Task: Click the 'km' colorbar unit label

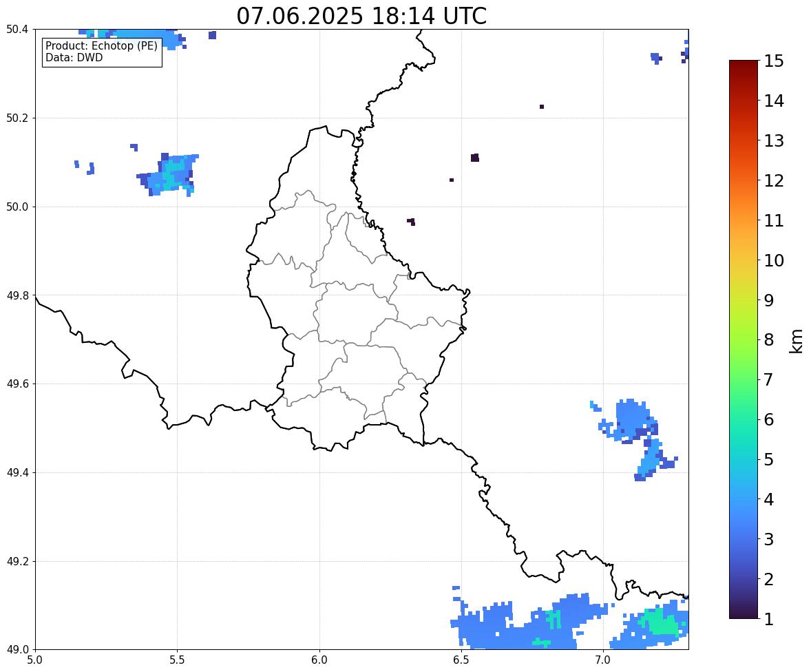Action: click(795, 341)
